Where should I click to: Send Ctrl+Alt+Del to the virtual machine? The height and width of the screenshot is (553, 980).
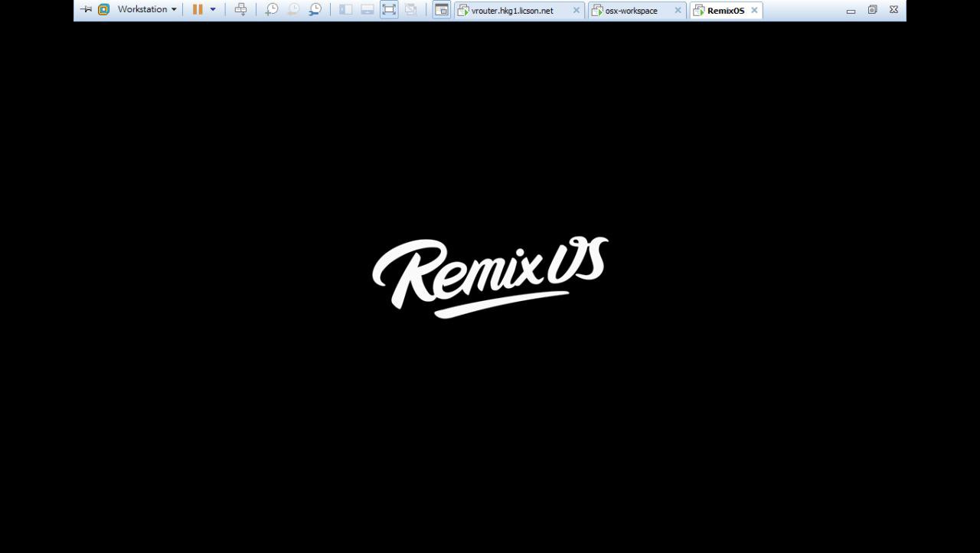click(x=240, y=9)
